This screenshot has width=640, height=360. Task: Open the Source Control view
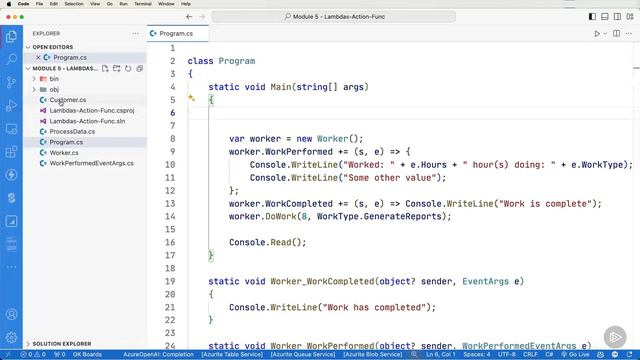point(11,82)
